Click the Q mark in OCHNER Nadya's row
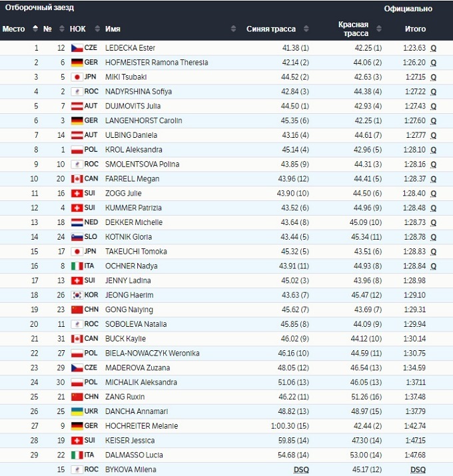The height and width of the screenshot is (476, 453). [433, 266]
